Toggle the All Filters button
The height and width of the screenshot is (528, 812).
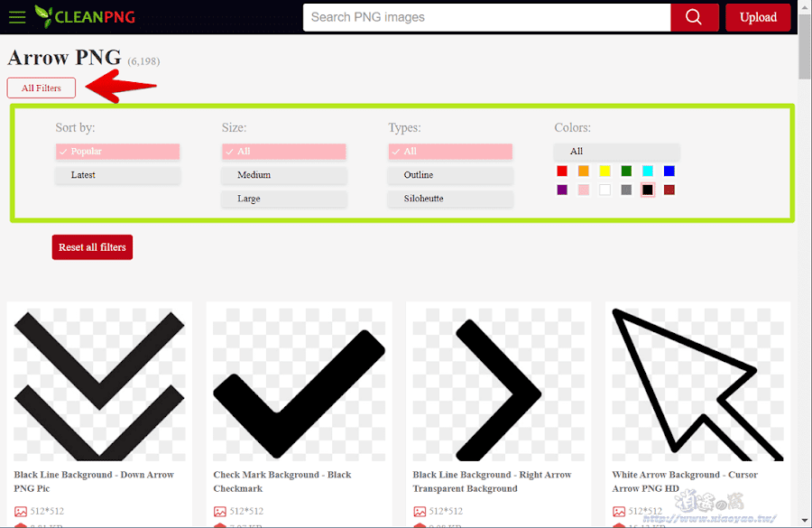(x=41, y=88)
